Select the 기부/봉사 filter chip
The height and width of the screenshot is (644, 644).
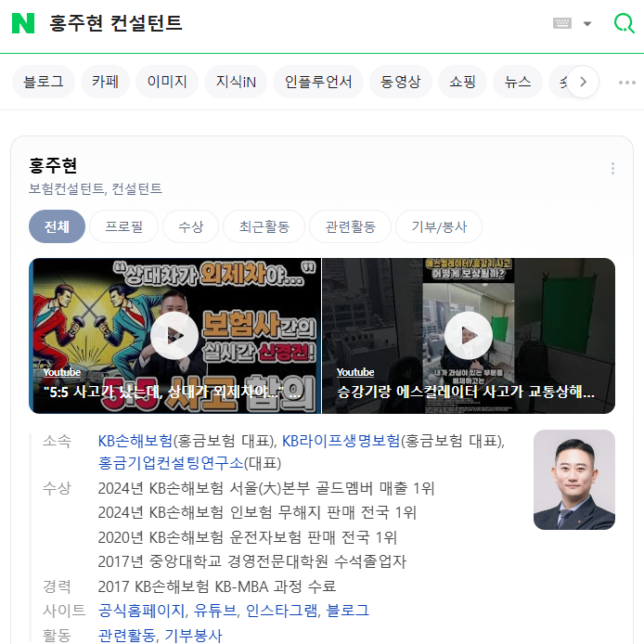coord(439,226)
